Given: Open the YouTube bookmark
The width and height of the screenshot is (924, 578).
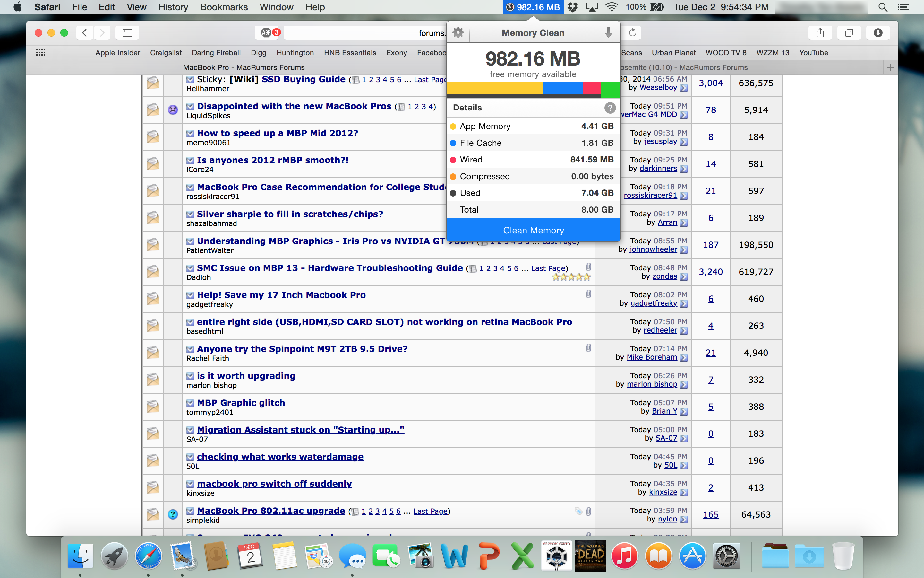Looking at the screenshot, I should click(x=813, y=53).
